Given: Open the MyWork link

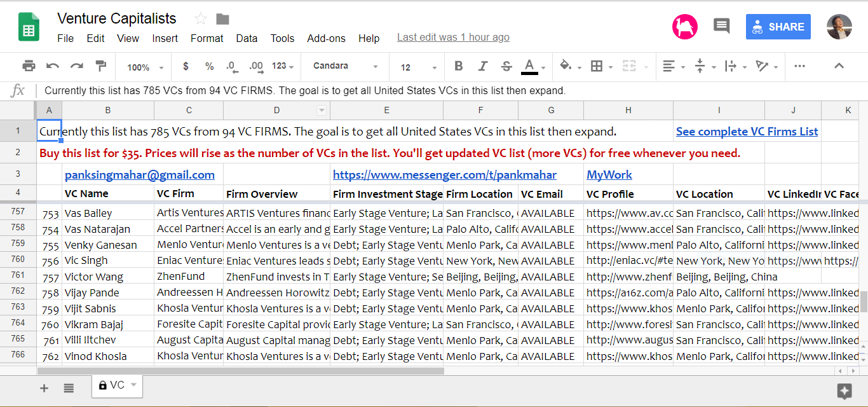Looking at the screenshot, I should 609,174.
